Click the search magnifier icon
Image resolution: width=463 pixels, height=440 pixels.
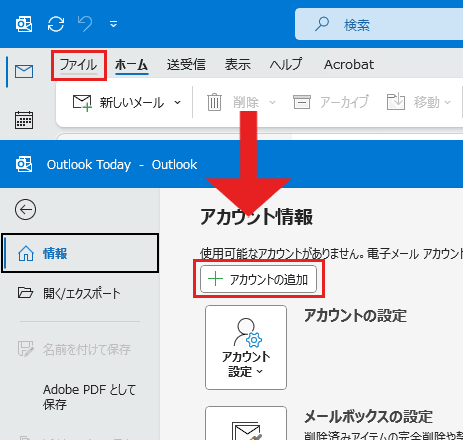(322, 24)
